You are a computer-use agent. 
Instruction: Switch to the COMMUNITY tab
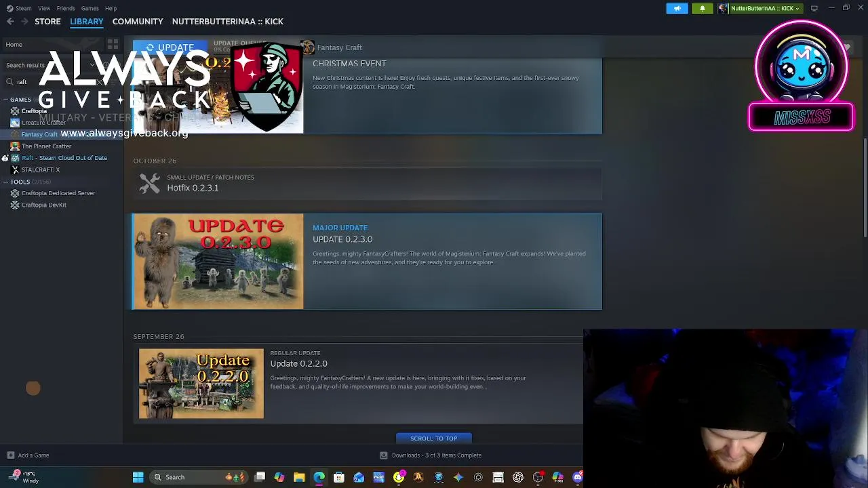[138, 22]
